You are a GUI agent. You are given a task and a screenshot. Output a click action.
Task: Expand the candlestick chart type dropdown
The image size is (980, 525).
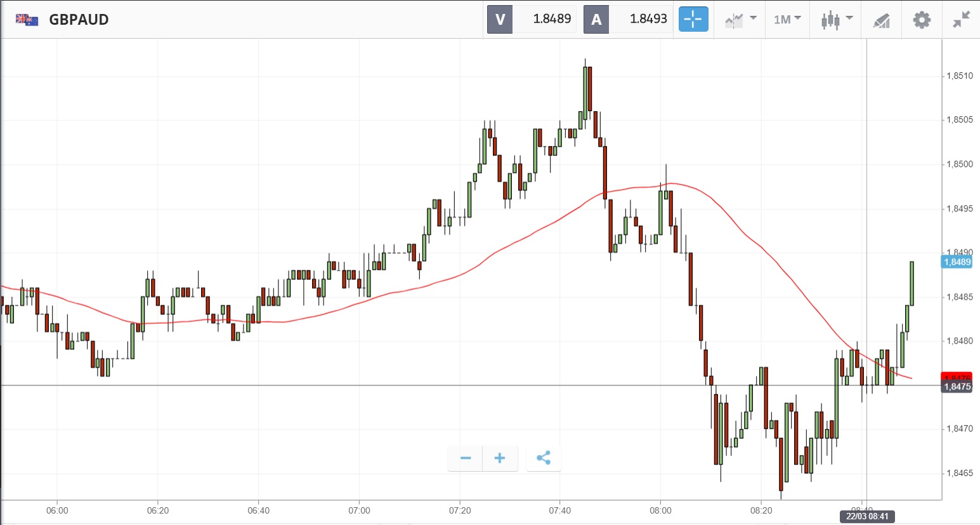pyautogui.click(x=837, y=20)
